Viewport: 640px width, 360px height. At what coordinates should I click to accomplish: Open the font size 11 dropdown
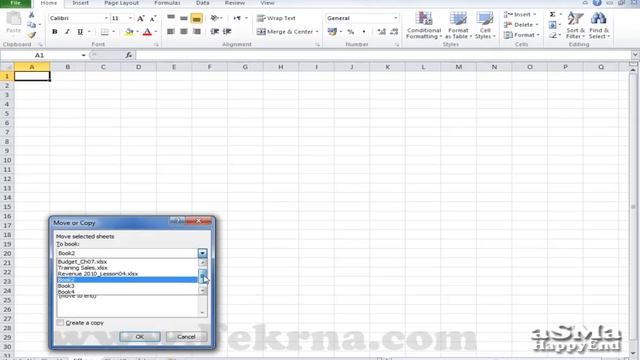[130, 18]
